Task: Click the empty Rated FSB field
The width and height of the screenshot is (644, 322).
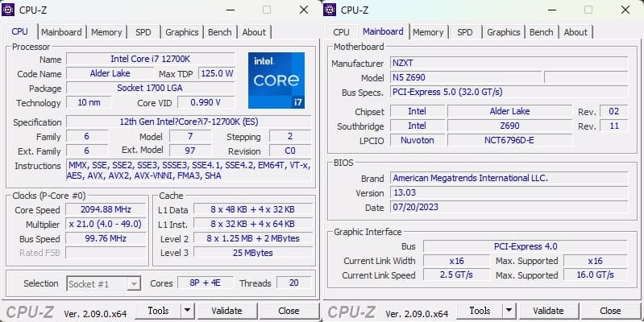Action: pyautogui.click(x=106, y=253)
